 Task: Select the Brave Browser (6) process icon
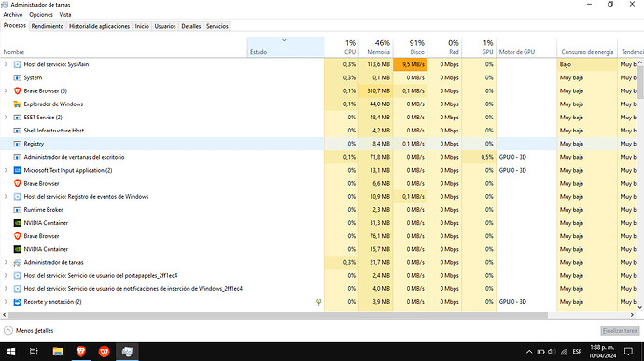point(17,90)
